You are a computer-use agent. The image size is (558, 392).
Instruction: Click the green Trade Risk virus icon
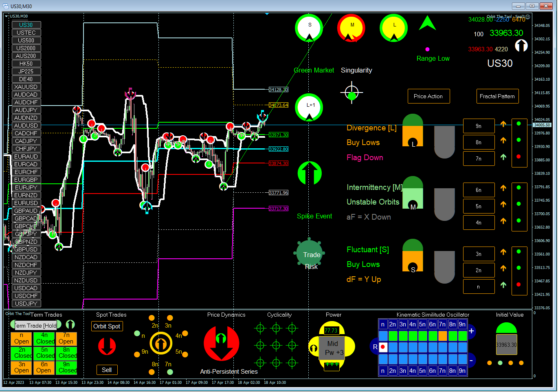(310, 253)
